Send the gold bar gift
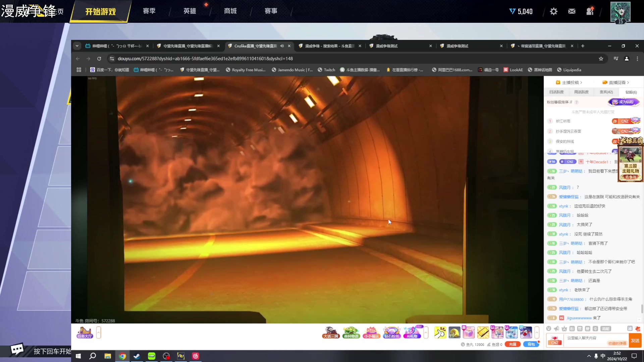 point(483,333)
